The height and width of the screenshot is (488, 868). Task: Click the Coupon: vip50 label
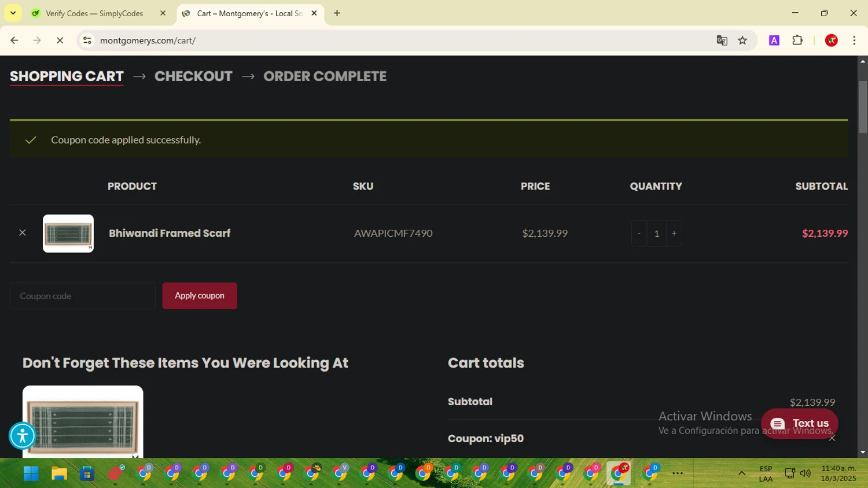pos(486,439)
